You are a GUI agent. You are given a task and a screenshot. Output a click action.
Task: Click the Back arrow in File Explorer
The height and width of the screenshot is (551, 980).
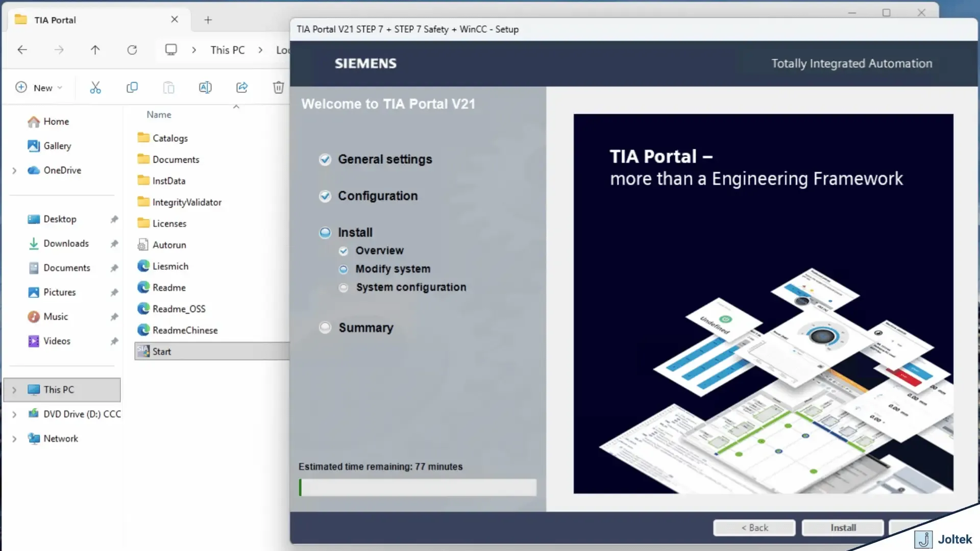coord(22,49)
